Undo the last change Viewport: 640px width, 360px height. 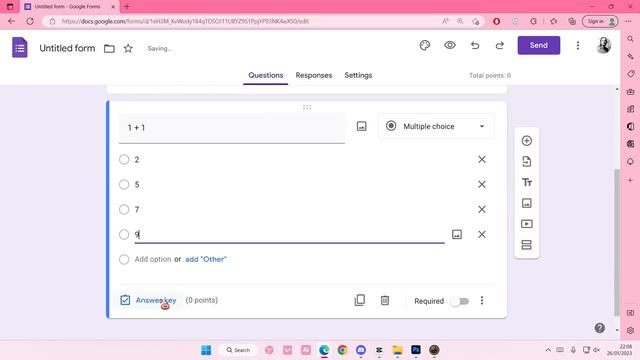(x=475, y=45)
